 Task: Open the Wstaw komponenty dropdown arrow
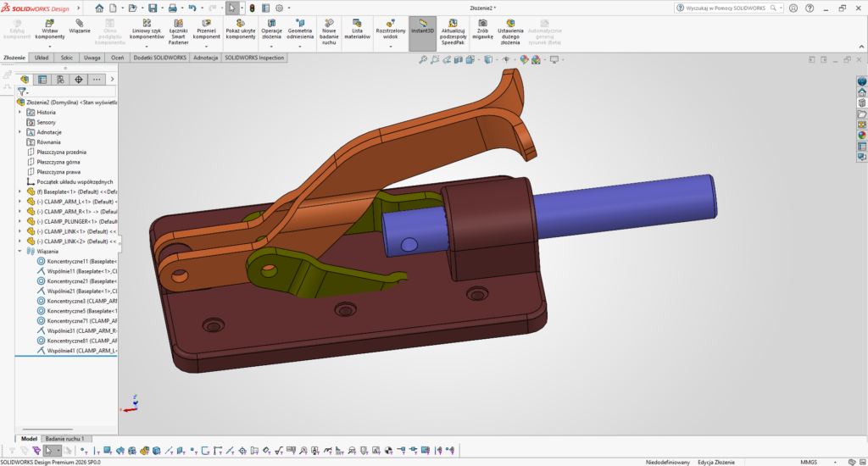coord(50,47)
